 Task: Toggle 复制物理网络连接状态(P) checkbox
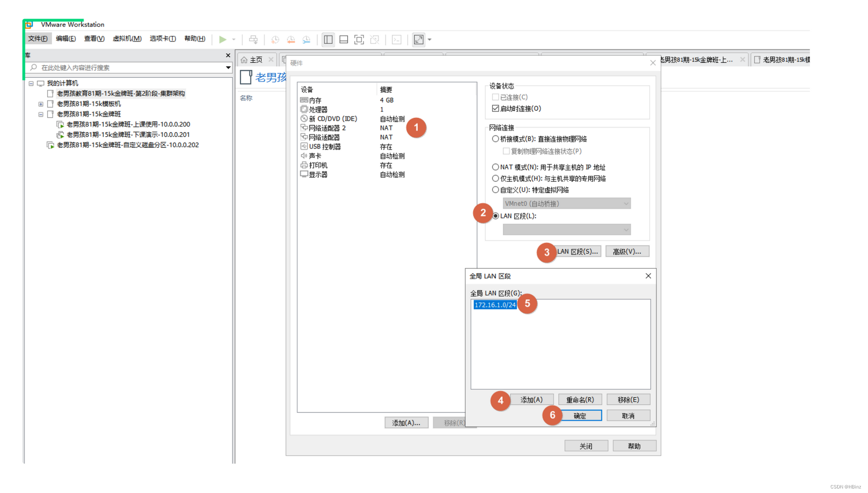pyautogui.click(x=506, y=151)
